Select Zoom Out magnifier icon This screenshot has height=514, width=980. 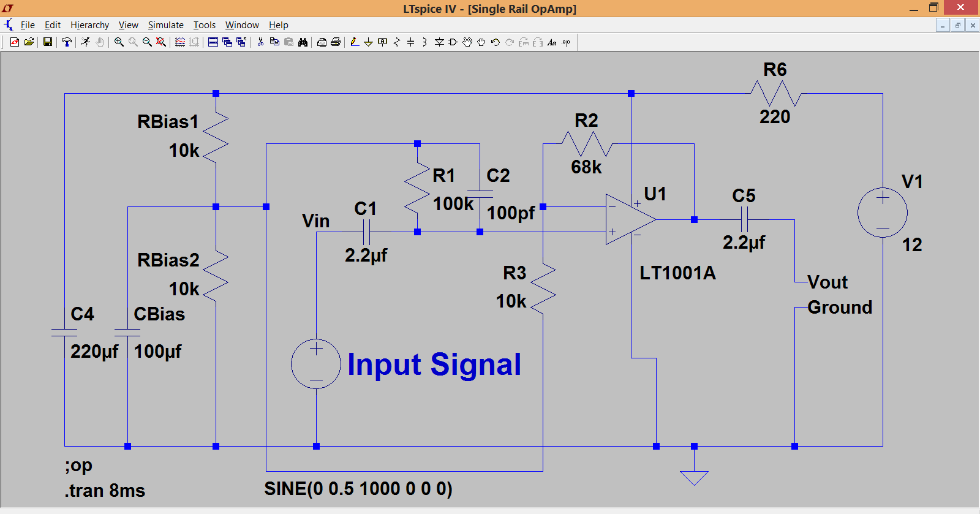pyautogui.click(x=147, y=42)
